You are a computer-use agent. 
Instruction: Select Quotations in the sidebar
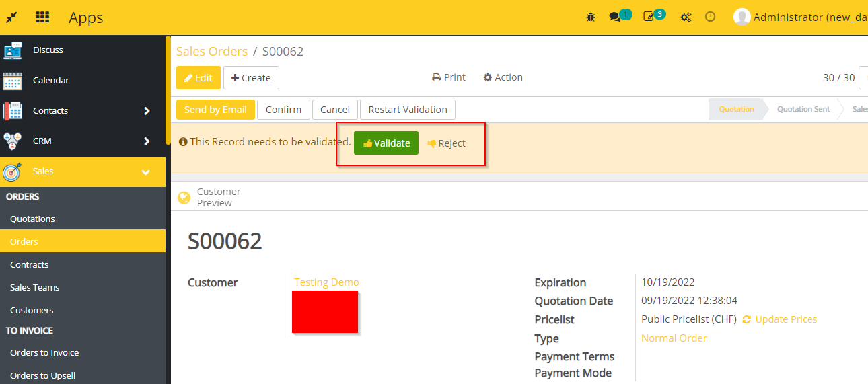coord(32,219)
